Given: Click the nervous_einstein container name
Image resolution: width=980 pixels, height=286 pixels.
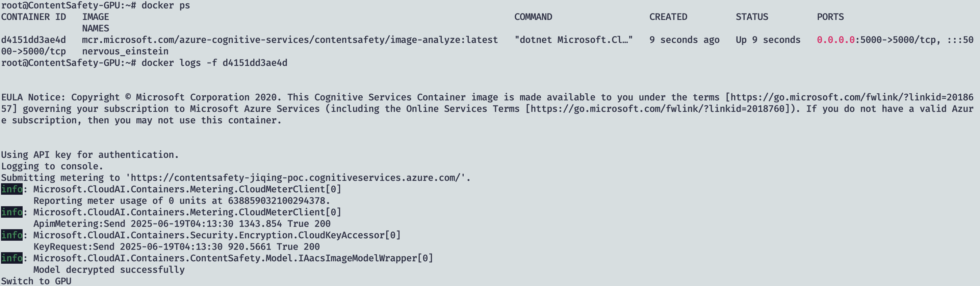Looking at the screenshot, I should (x=125, y=51).
